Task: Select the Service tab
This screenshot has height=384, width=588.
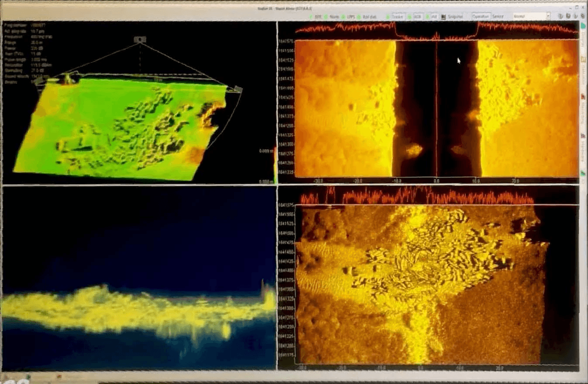Action: (x=498, y=16)
